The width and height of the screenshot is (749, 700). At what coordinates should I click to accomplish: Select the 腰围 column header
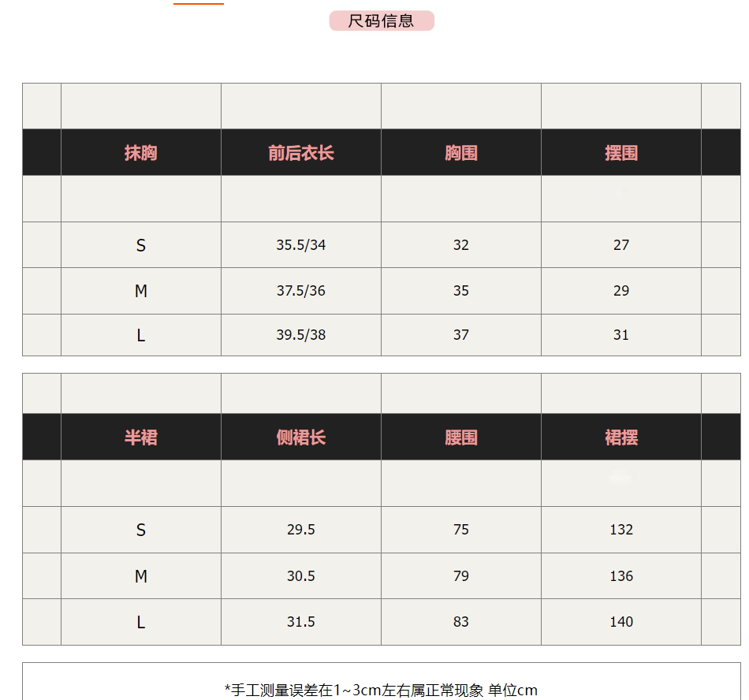461,438
